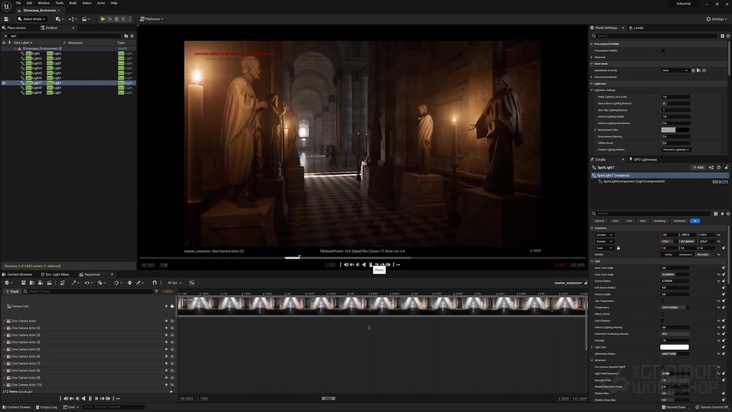Viewport: 732px width, 412px height.
Task: Open Sequencer track filter funnel
Action: (x=156, y=292)
